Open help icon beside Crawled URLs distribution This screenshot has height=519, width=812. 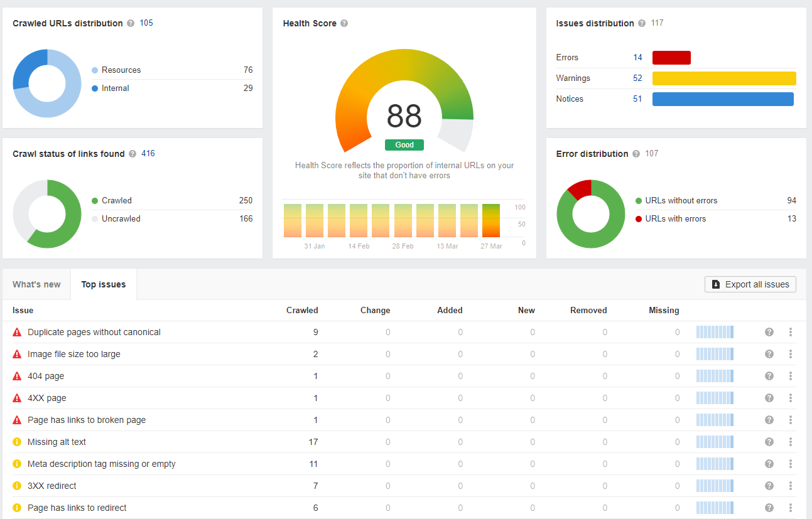(x=131, y=23)
